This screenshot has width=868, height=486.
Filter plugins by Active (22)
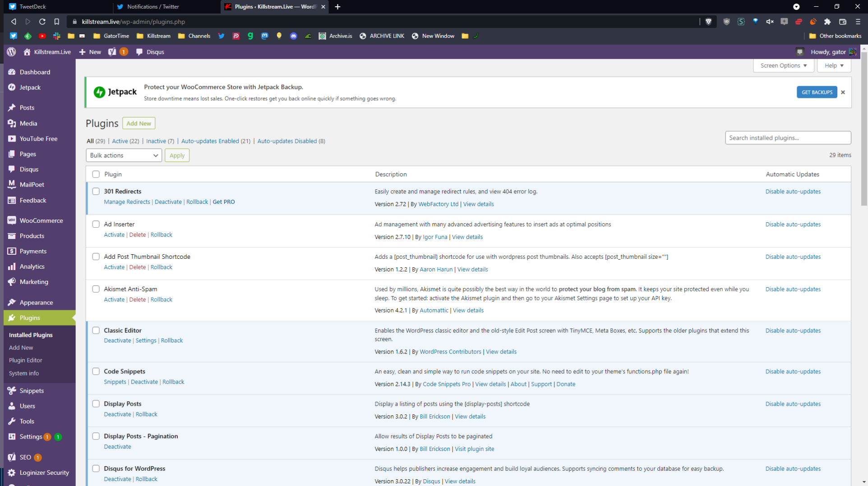click(125, 141)
